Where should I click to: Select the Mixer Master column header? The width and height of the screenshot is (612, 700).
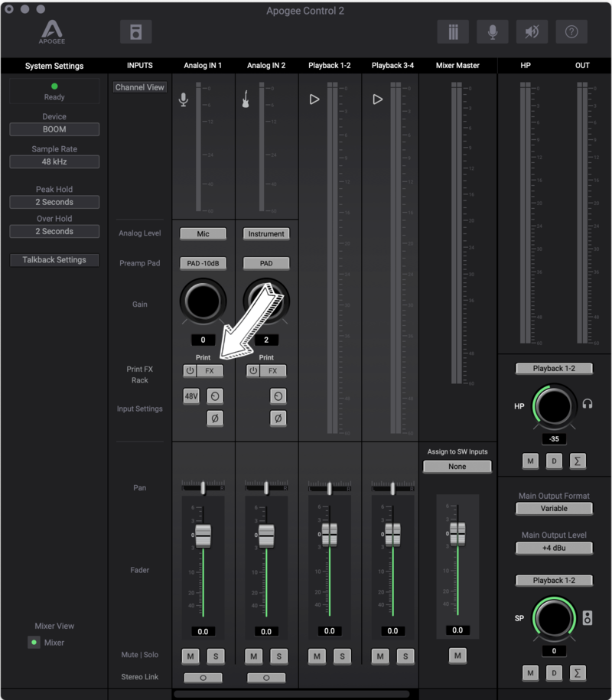457,66
